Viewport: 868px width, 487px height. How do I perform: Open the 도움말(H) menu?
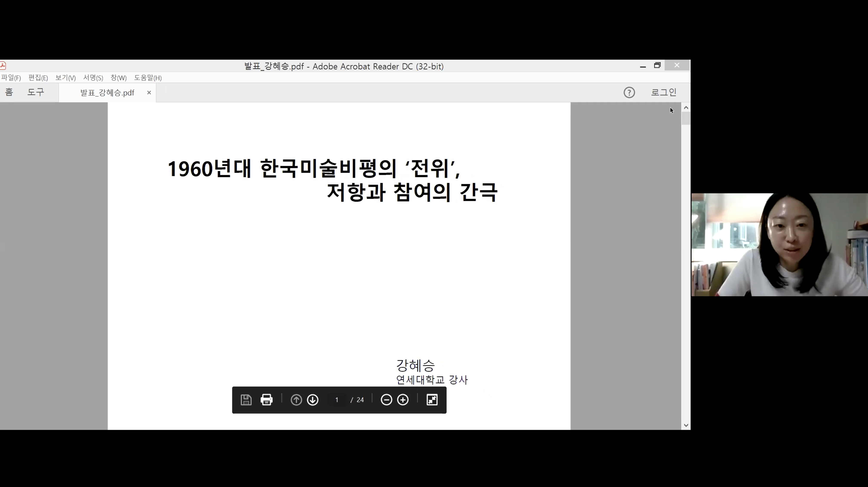[148, 78]
